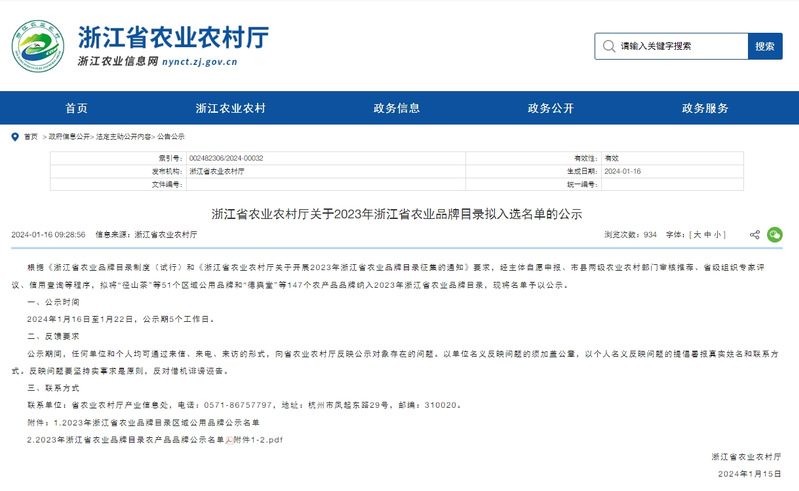Click the index number 002482306/2024-00032

coord(226,158)
